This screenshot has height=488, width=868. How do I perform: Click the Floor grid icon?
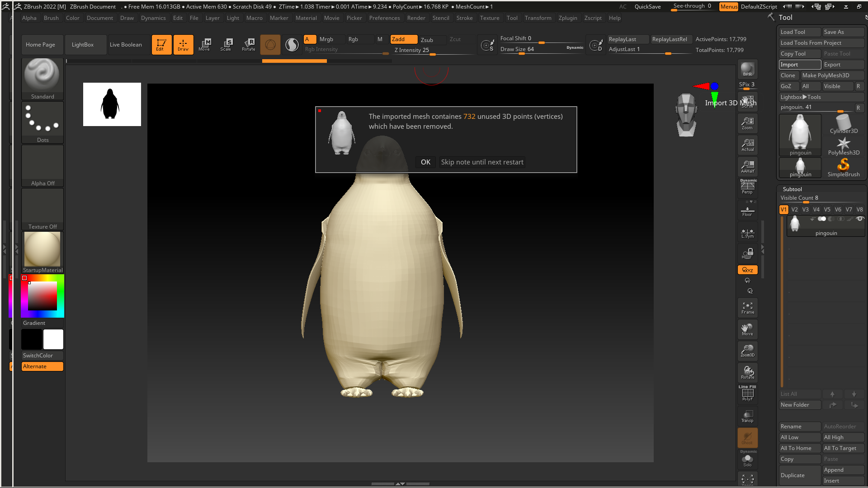(x=747, y=211)
